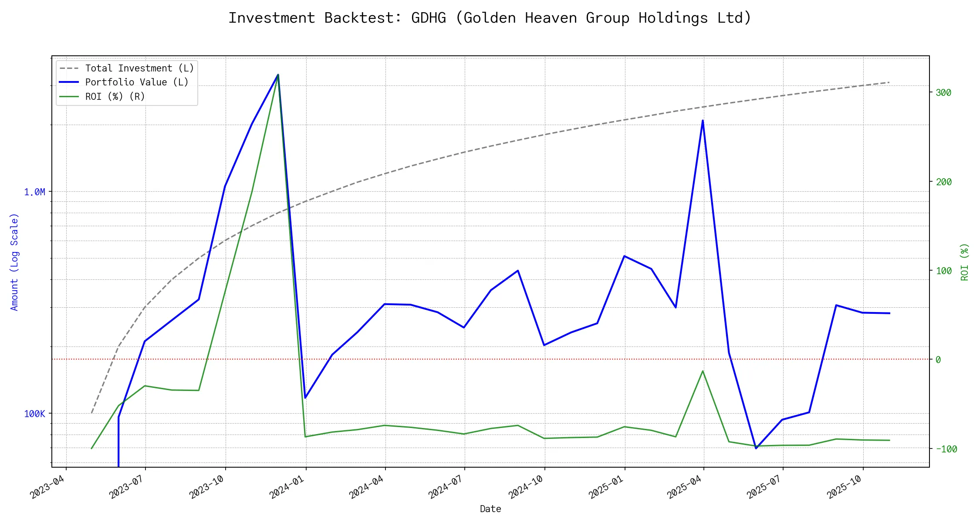The width and height of the screenshot is (980, 523).
Task: Click the 2023-04 date axis label
Action: pos(47,487)
